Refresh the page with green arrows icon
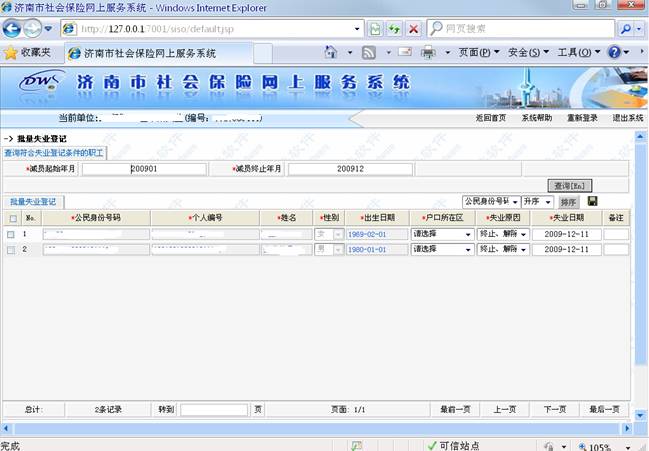The height and width of the screenshot is (451, 649). (394, 29)
